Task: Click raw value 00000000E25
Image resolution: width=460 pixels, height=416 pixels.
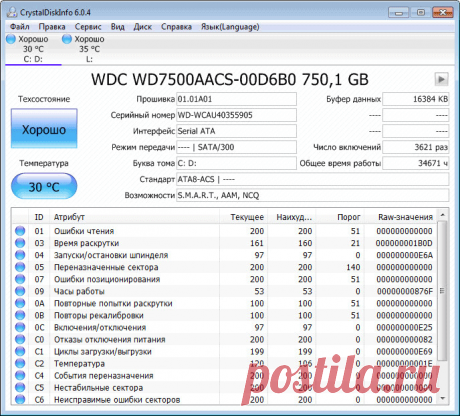Action: pyautogui.click(x=404, y=327)
